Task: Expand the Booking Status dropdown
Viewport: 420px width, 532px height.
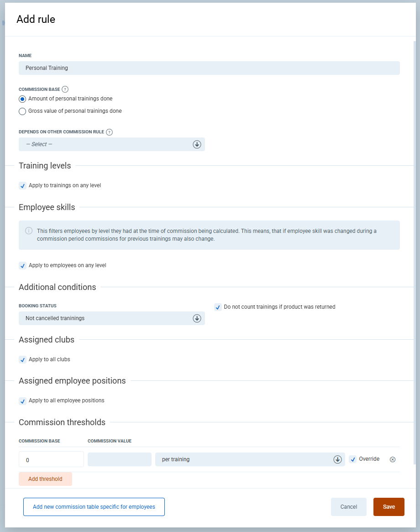Action: (x=112, y=318)
